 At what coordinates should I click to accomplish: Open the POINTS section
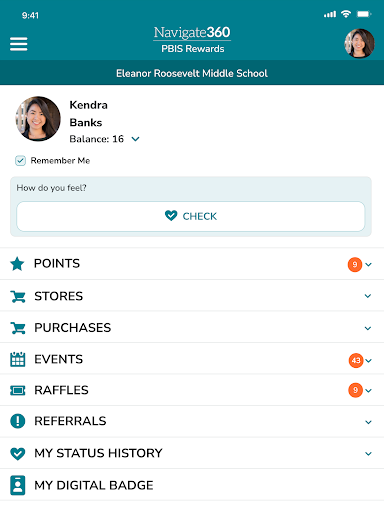192,264
